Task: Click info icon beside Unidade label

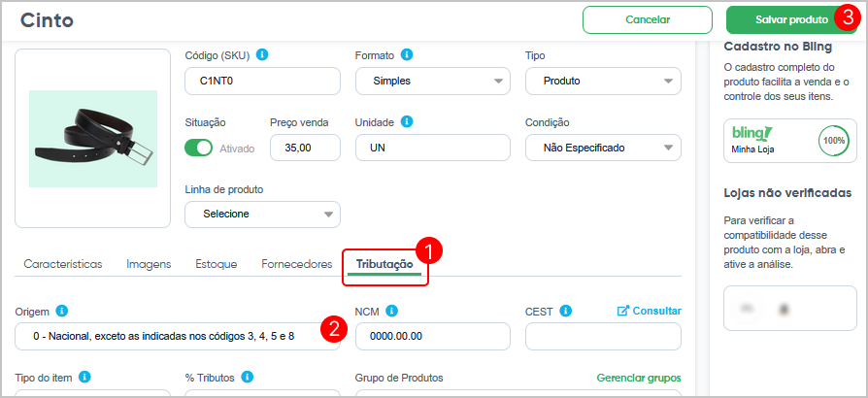Action: tap(407, 121)
